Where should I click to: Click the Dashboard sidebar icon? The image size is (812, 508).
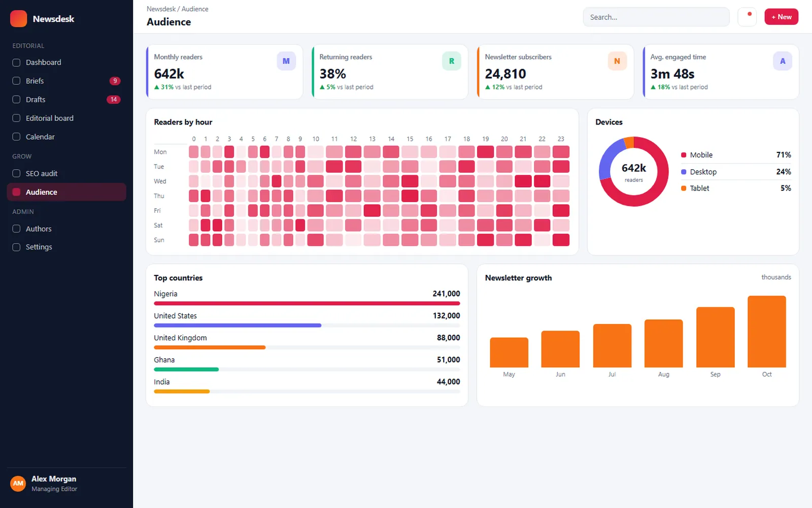point(16,62)
